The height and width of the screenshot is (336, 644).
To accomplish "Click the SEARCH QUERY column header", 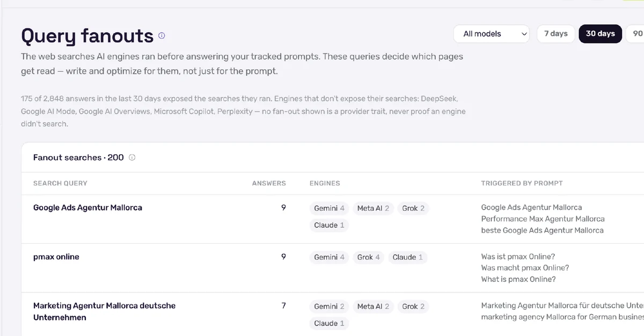I will point(60,183).
